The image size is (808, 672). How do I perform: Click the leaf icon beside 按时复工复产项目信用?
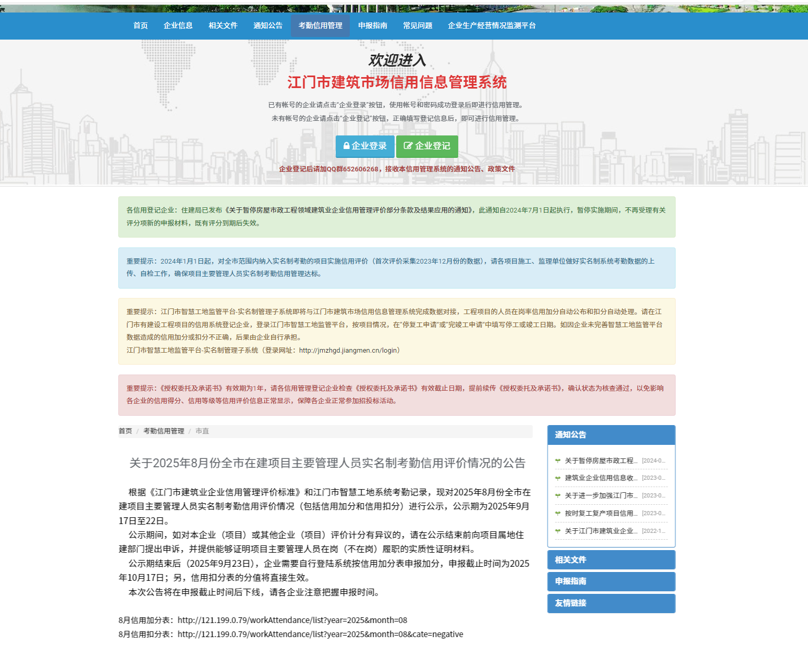click(x=558, y=514)
